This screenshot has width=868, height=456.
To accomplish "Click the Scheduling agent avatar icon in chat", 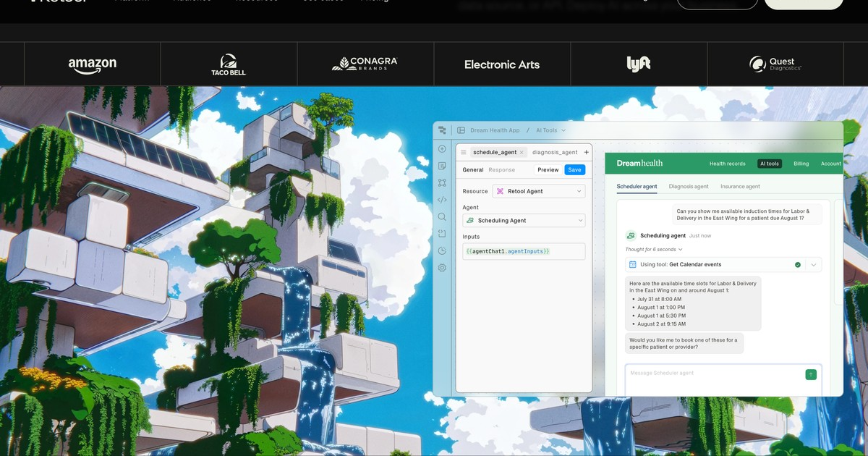I will click(x=631, y=235).
